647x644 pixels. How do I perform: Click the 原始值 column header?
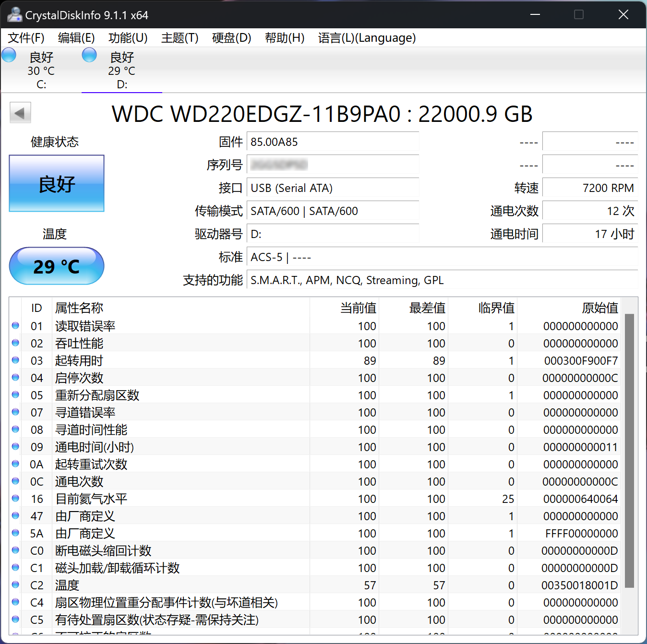click(x=599, y=308)
